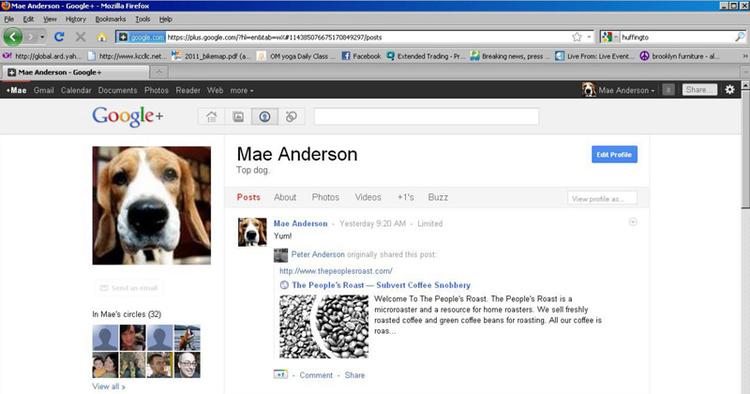
Task: Go back with the green back arrow
Action: tap(13, 37)
